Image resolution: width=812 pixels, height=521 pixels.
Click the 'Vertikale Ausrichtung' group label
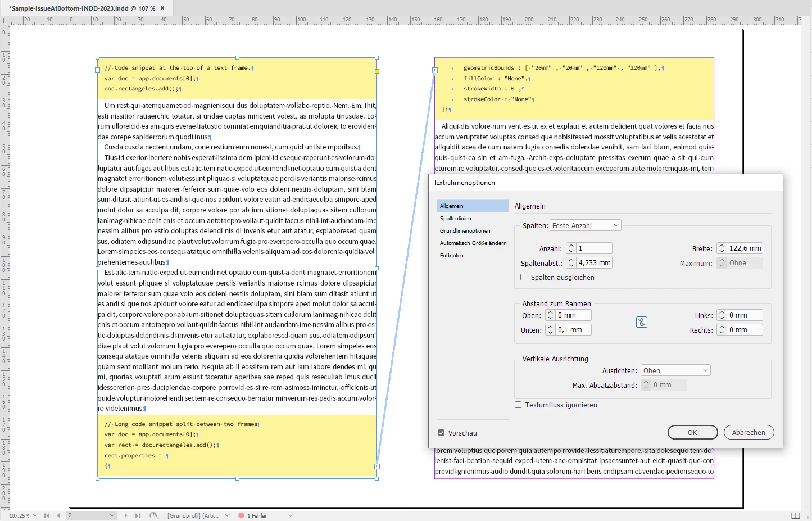point(555,359)
